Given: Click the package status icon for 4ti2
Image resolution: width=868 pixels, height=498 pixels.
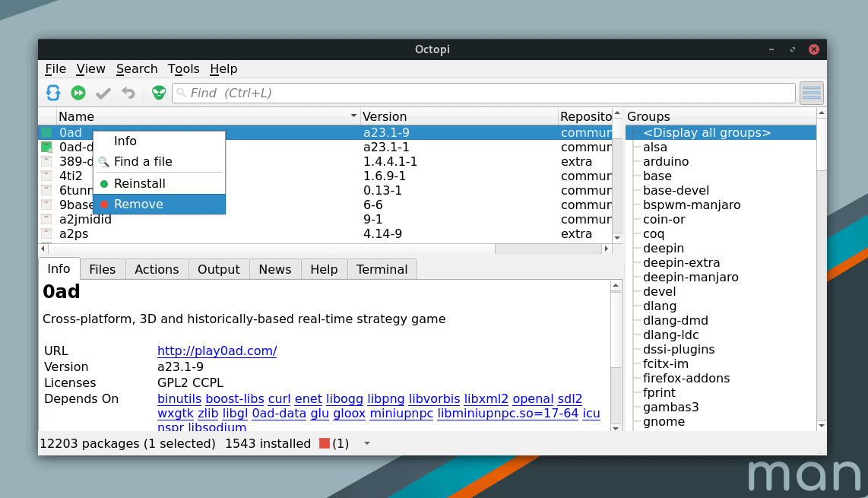Looking at the screenshot, I should click(x=46, y=176).
